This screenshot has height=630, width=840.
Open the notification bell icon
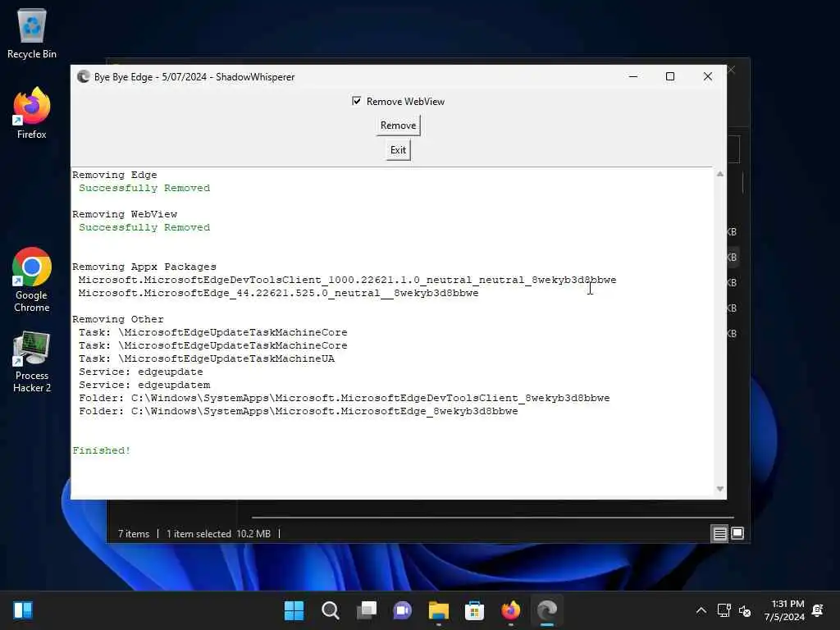pyautogui.click(x=818, y=610)
